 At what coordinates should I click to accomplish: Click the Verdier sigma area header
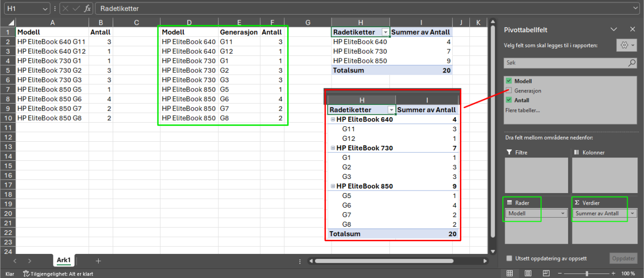click(x=577, y=203)
